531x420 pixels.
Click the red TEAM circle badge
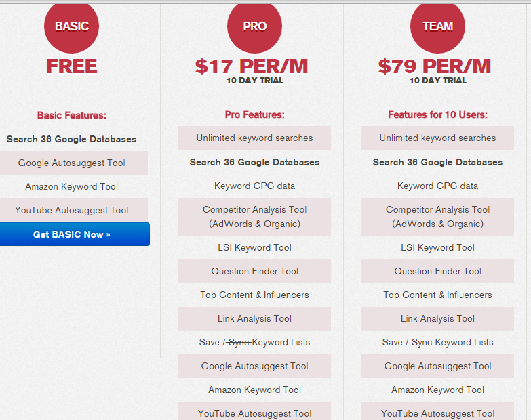point(437,26)
